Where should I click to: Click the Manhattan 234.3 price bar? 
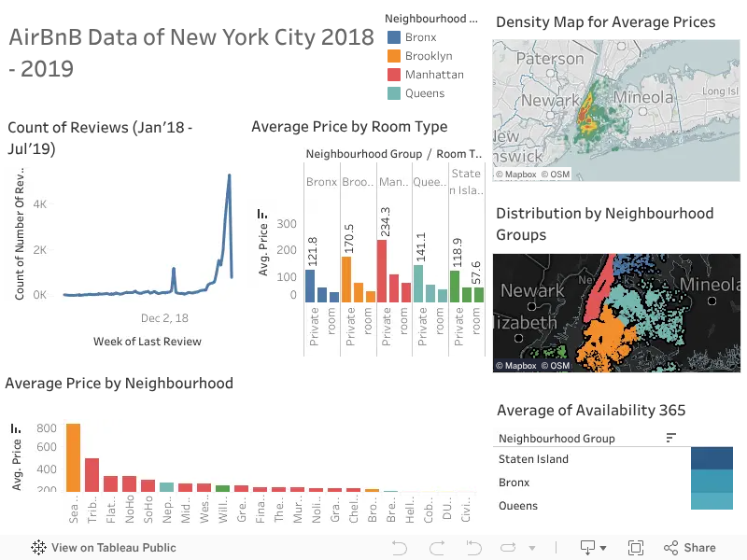coord(382,271)
